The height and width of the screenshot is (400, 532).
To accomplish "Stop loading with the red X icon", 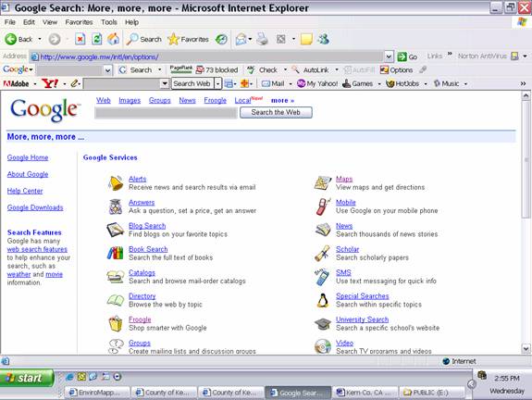I will point(80,40).
